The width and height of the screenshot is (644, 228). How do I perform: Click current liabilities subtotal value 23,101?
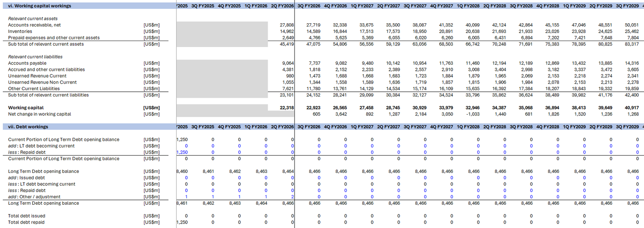[287, 95]
